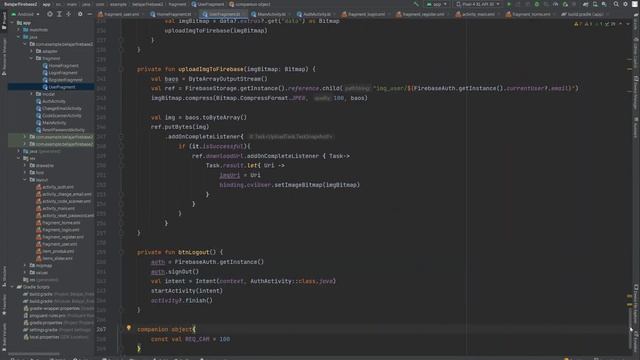
Task: Collapse the uploadImgToFirebase function fold marker
Action: 121,69
